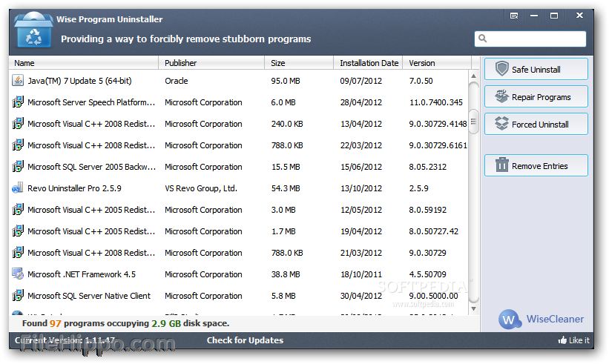Click the Microsoft Server Speech Platform row icon
Screen dimensions: 609x364
tap(18, 102)
